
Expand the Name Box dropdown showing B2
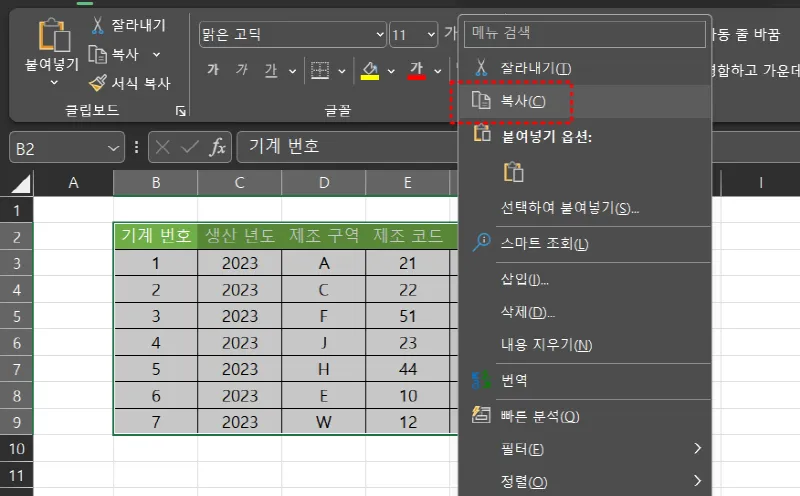click(113, 148)
